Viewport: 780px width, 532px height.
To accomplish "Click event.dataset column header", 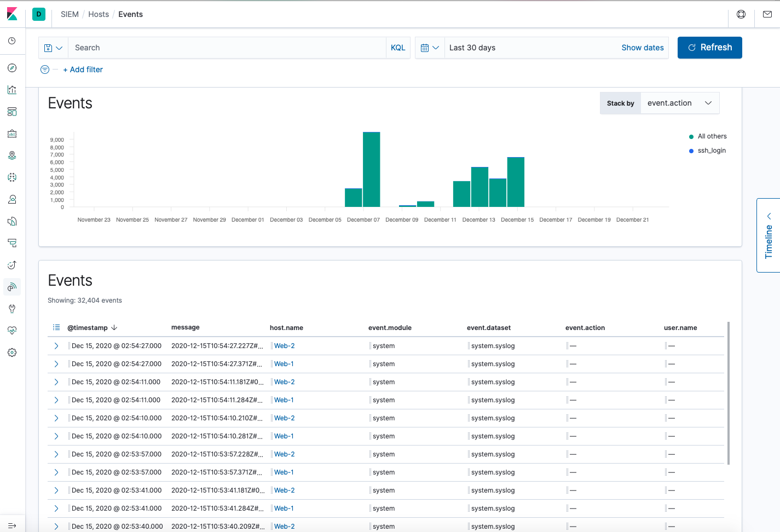I will tap(488, 328).
